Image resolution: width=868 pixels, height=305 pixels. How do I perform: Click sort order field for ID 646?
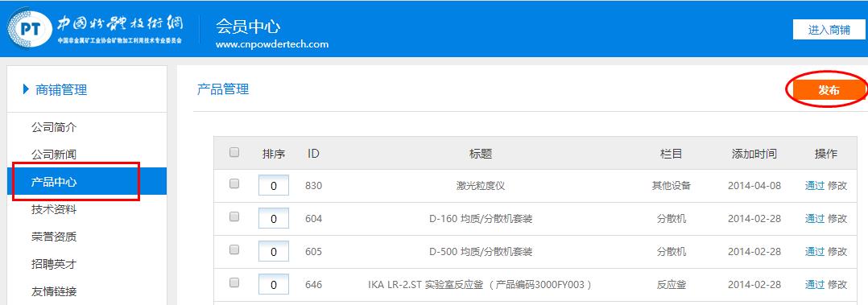274,285
